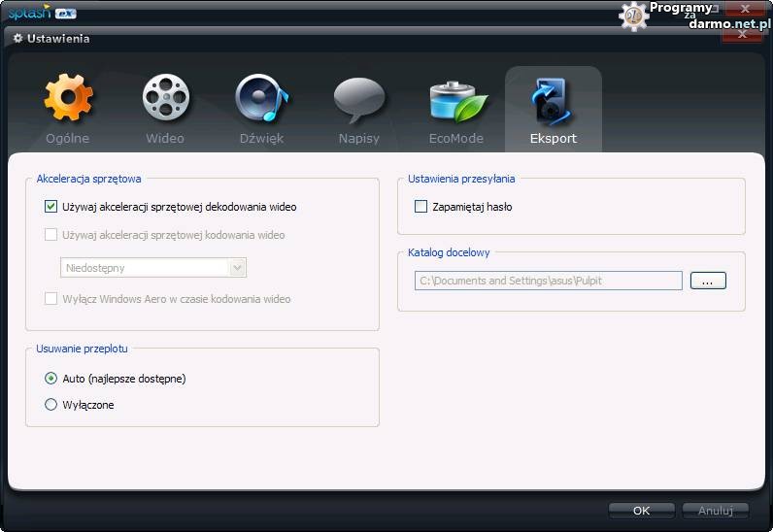Viewport: 773px width, 532px height.
Task: Click the small gear icon beside Ustawienia title
Action: (x=17, y=39)
